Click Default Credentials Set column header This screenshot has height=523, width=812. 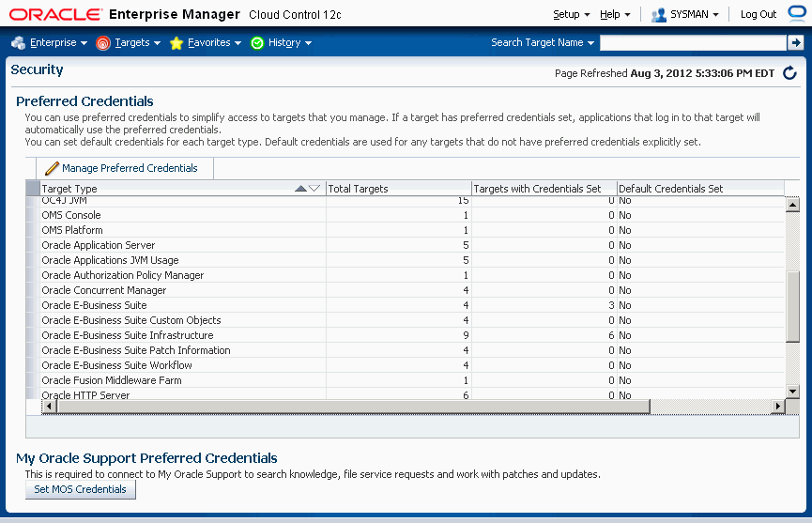[x=700, y=189]
